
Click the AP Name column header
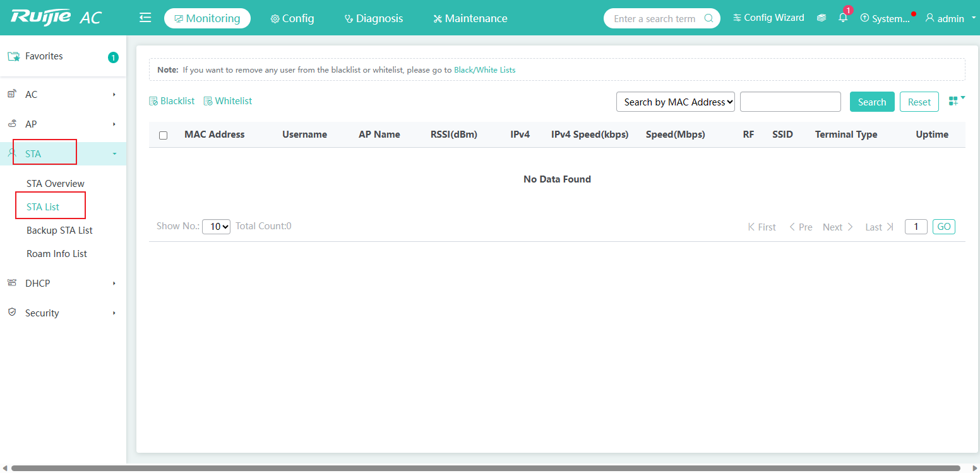point(379,135)
